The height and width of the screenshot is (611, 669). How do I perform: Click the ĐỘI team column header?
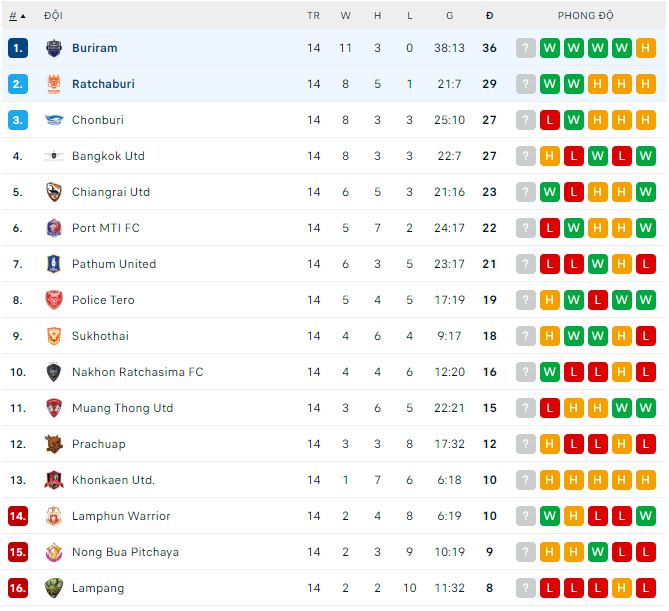pyautogui.click(x=53, y=16)
